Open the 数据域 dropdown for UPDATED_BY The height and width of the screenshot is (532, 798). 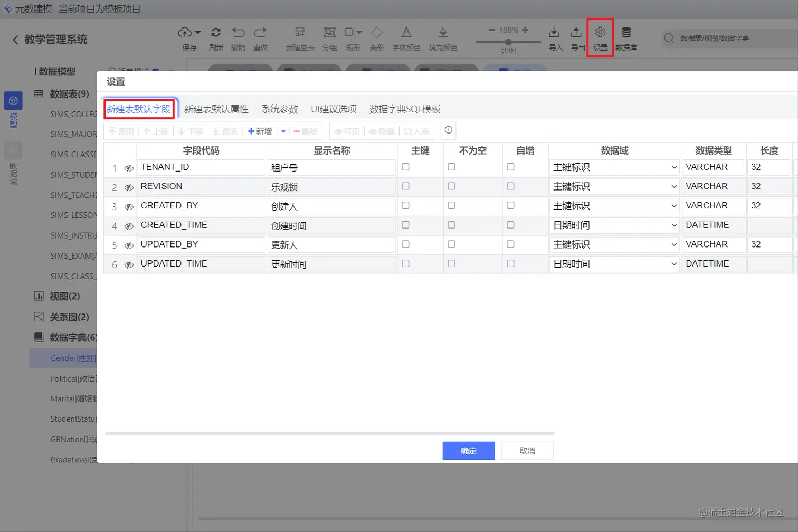pyautogui.click(x=615, y=245)
